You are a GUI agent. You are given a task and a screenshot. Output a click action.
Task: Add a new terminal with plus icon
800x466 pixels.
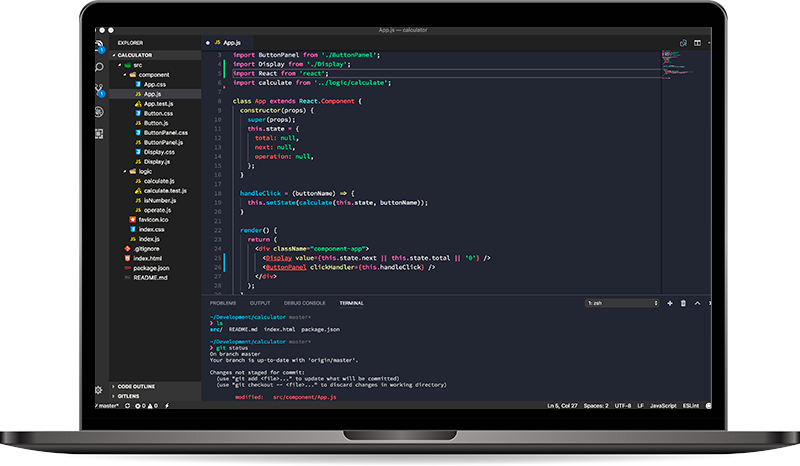tap(670, 303)
